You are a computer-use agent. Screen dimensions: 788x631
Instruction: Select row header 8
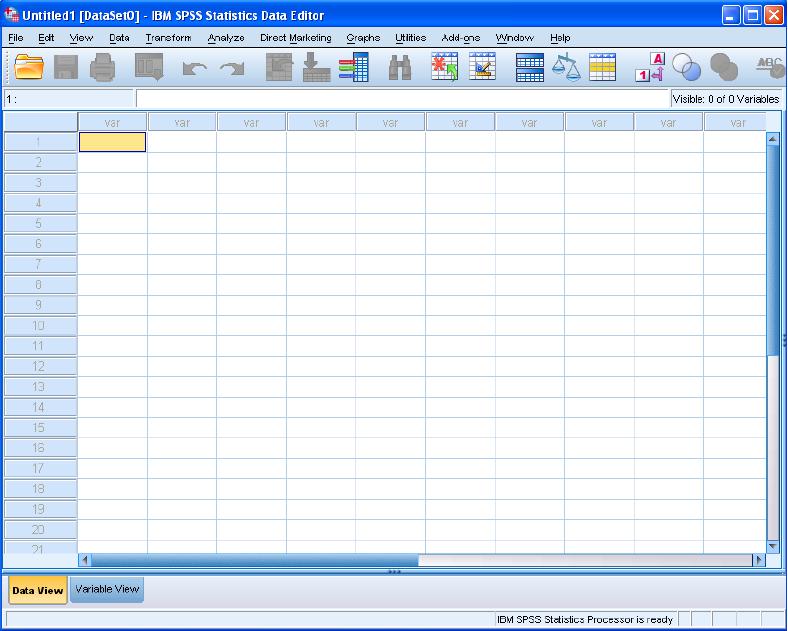[x=40, y=285]
